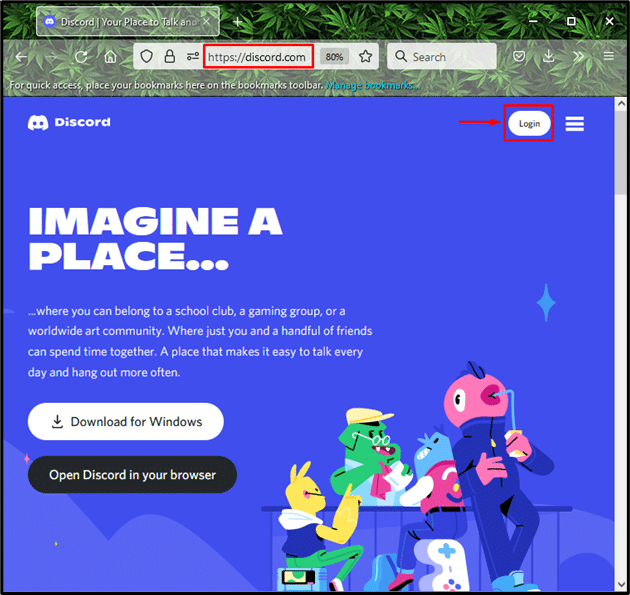The width and height of the screenshot is (630, 595).
Task: Bookmark this page with the star icon
Action: point(365,56)
